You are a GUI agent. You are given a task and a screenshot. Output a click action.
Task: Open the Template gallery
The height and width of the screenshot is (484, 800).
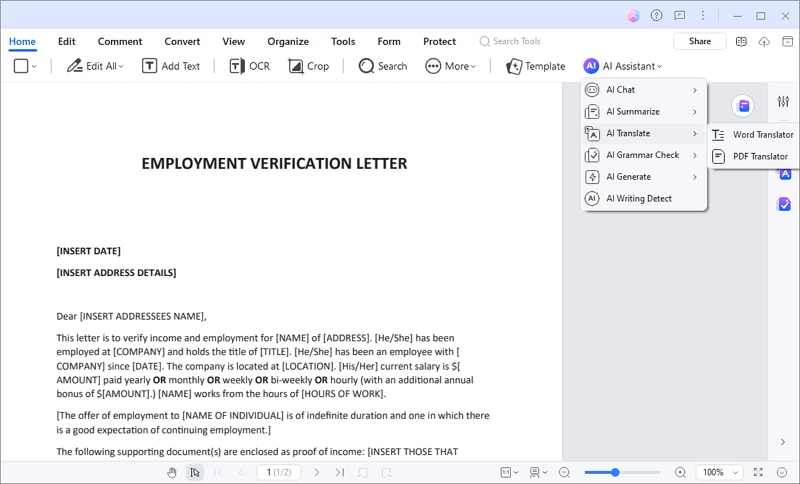(535, 66)
